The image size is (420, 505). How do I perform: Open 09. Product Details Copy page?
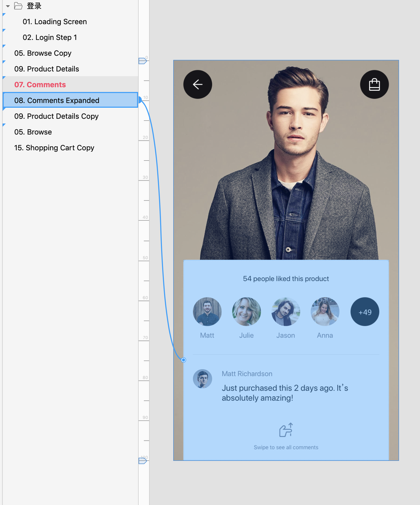coord(56,117)
